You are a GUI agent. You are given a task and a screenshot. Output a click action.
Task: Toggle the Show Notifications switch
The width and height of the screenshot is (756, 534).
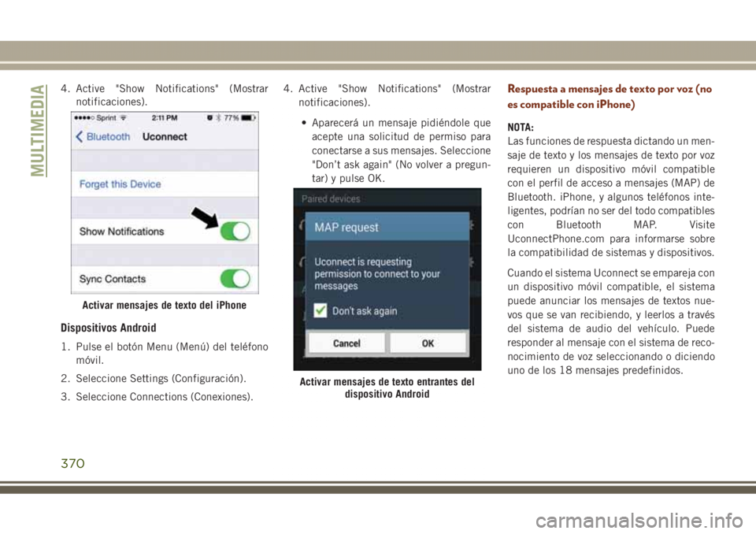[235, 231]
